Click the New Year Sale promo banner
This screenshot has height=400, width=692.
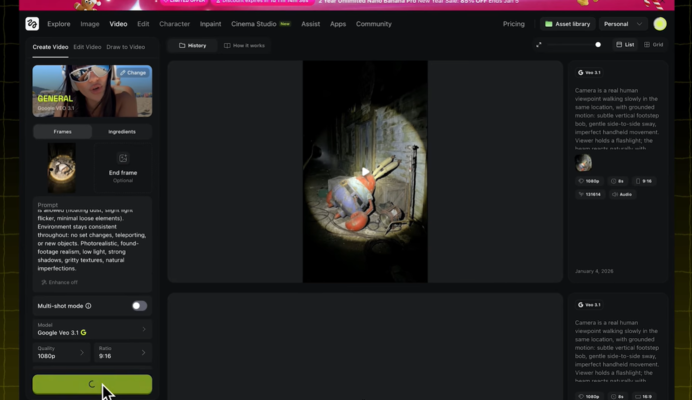point(346,4)
